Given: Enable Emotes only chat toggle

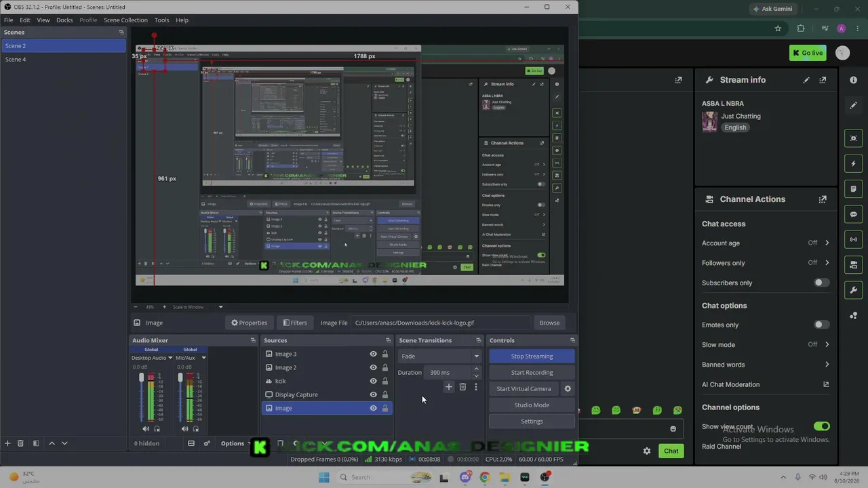Looking at the screenshot, I should click(821, 325).
